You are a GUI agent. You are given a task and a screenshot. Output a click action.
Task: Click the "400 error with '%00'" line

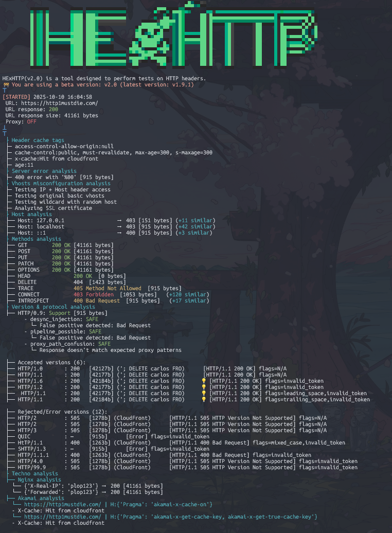(64, 177)
